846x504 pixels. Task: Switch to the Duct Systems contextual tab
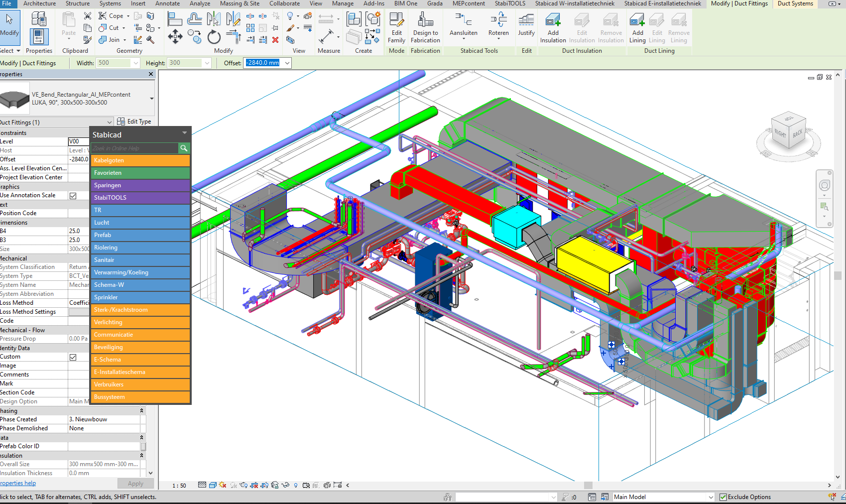[x=795, y=3]
